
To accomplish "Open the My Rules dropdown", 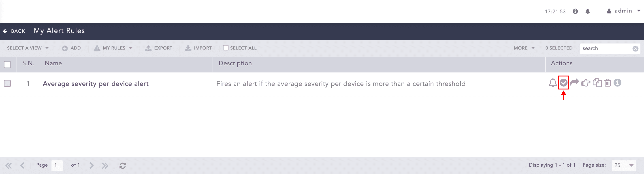I will [113, 48].
